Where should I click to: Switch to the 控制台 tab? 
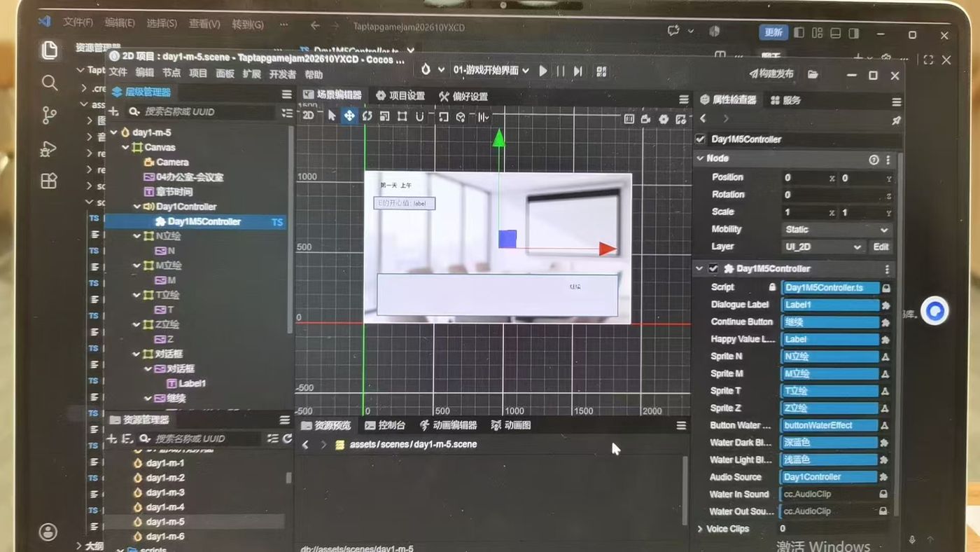tap(385, 425)
